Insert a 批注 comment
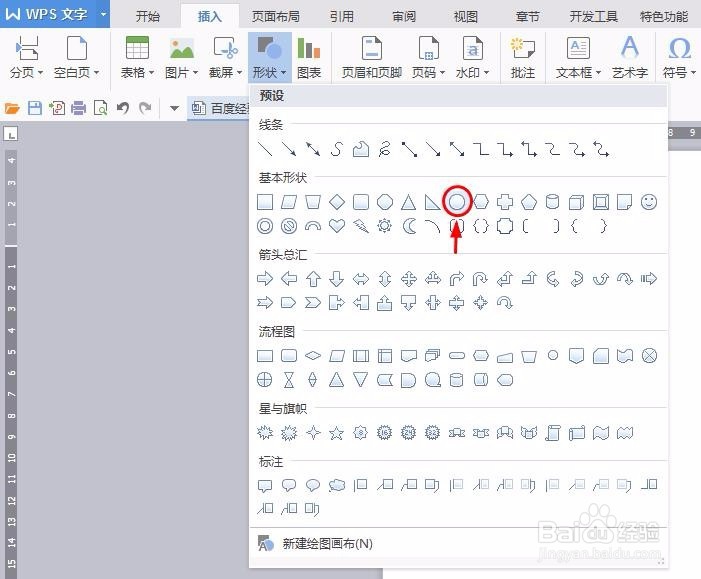The image size is (701, 579). [523, 57]
